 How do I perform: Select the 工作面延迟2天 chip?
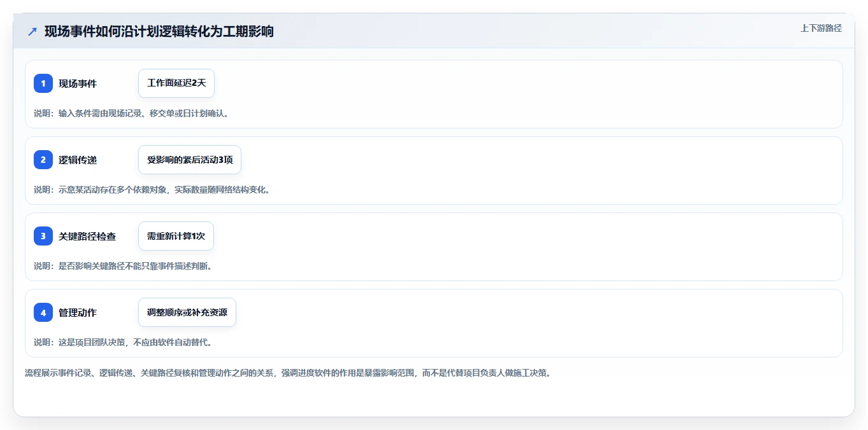coord(176,83)
